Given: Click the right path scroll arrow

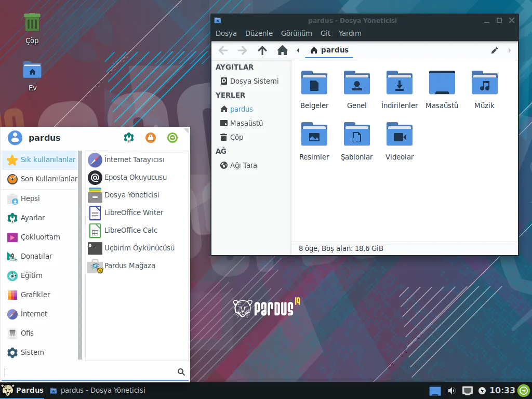Looking at the screenshot, I should point(510,50).
